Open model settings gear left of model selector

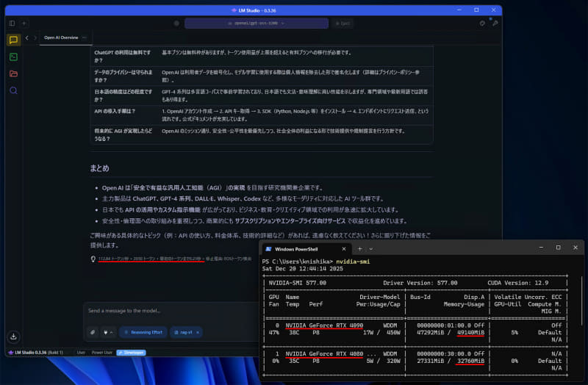pos(176,24)
